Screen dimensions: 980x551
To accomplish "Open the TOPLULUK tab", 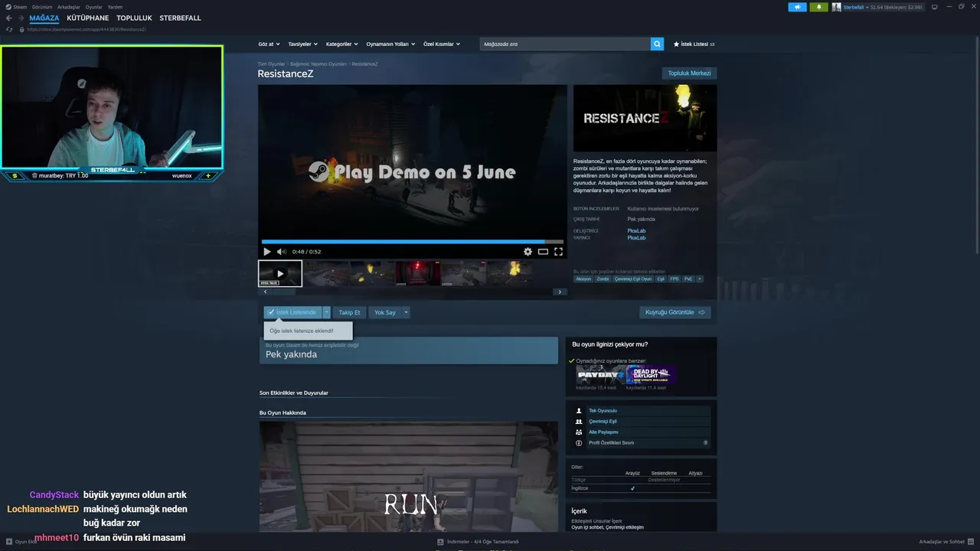I will [x=135, y=18].
